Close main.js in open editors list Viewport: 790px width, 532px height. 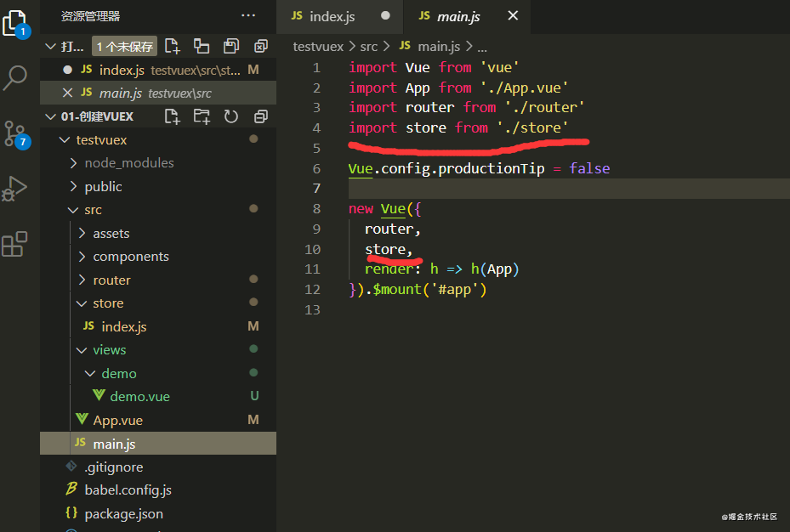click(x=67, y=93)
